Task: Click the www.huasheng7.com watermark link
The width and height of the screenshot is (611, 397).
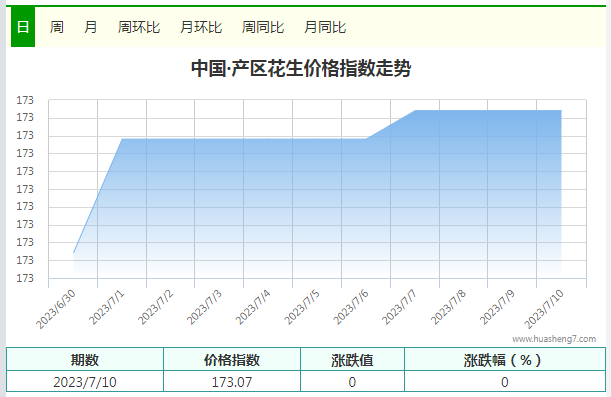Action: [x=554, y=339]
